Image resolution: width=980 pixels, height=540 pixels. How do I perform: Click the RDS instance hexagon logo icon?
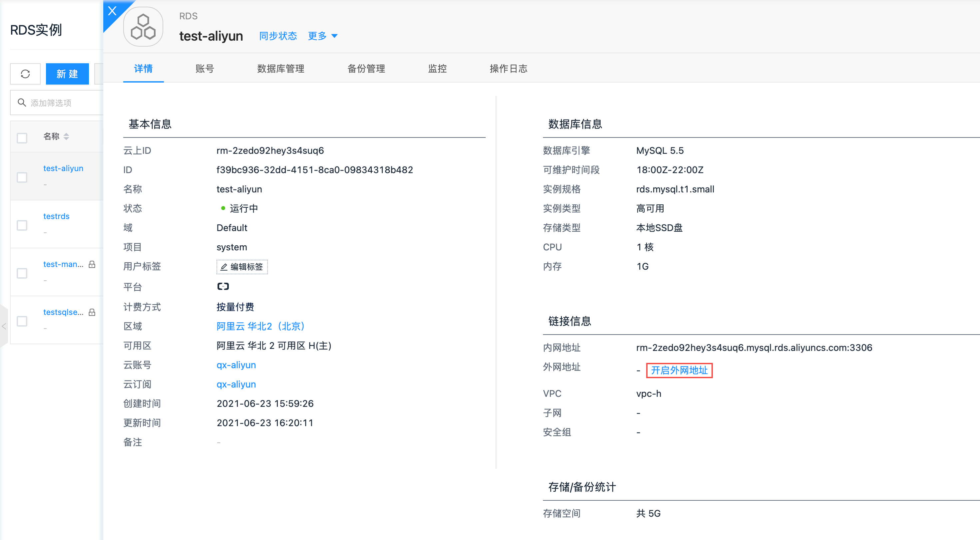pos(143,27)
